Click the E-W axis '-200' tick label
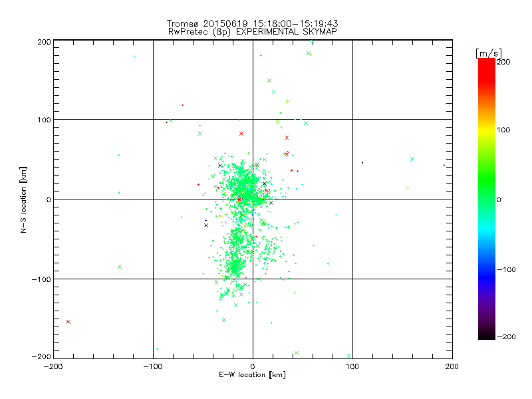532x399 pixels. [53, 366]
